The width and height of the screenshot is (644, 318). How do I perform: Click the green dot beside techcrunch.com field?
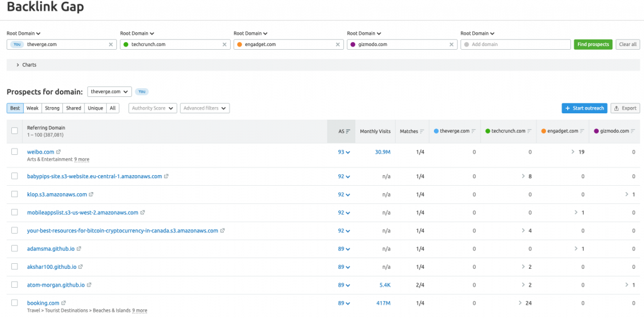click(x=126, y=45)
